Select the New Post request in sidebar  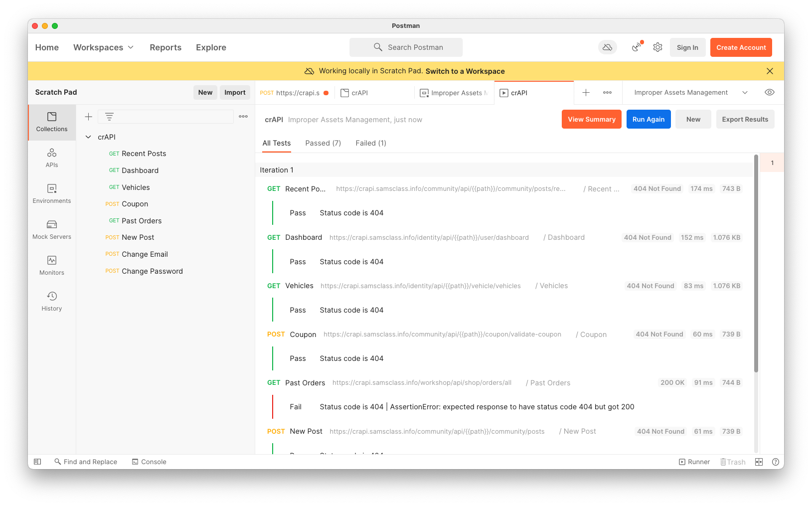coord(165,237)
